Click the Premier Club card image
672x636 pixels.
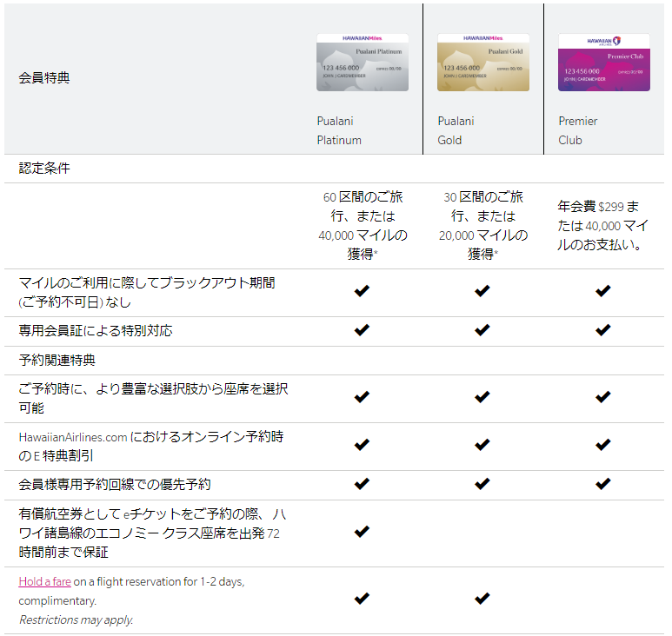(604, 62)
